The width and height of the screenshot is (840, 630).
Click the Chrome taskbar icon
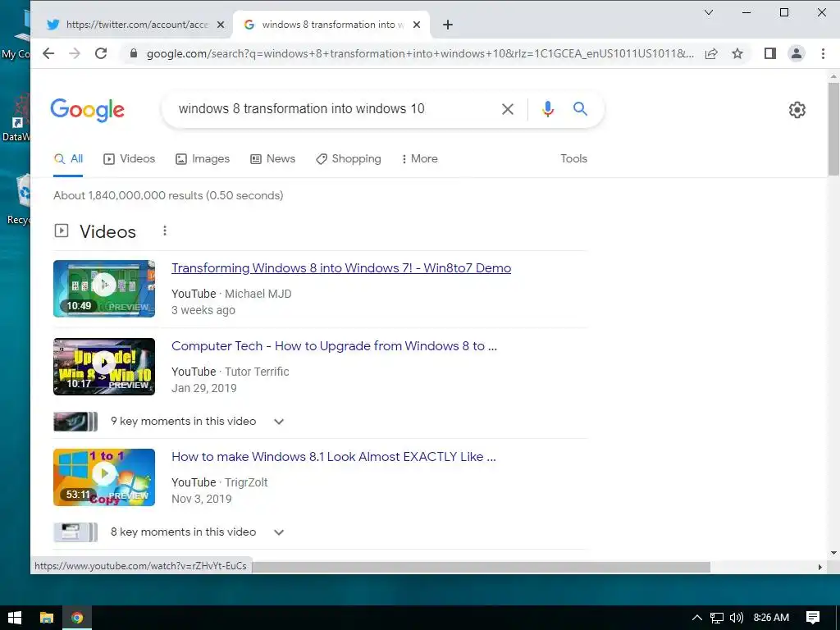(77, 618)
